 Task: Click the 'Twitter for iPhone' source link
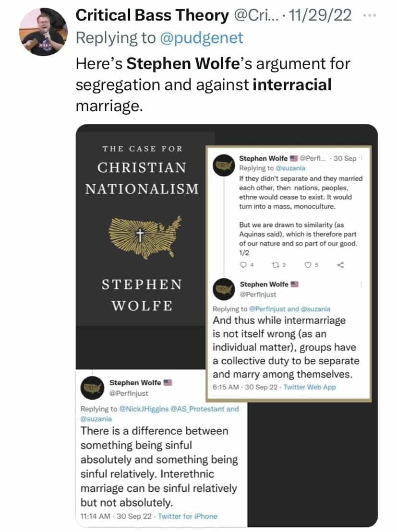(187, 516)
